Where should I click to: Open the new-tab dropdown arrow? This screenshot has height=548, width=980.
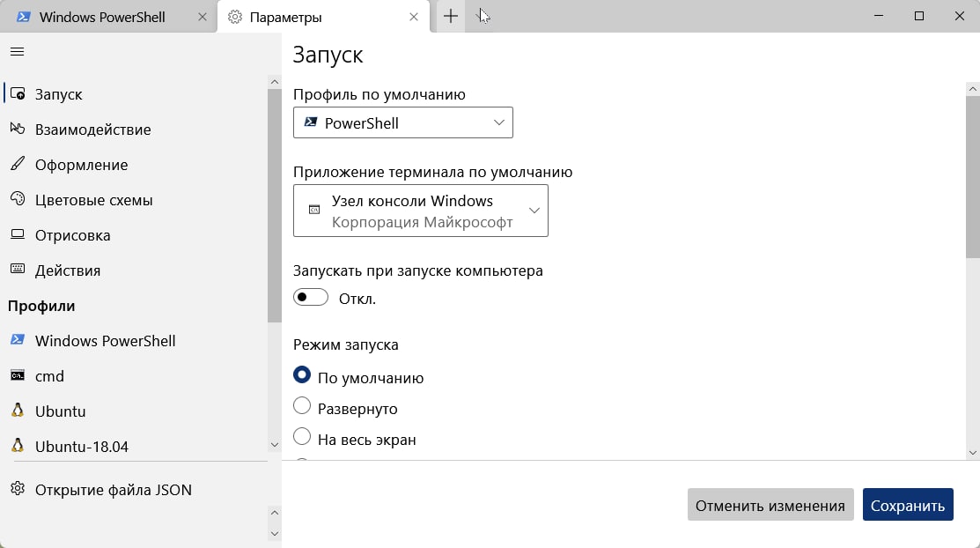pyautogui.click(x=482, y=16)
